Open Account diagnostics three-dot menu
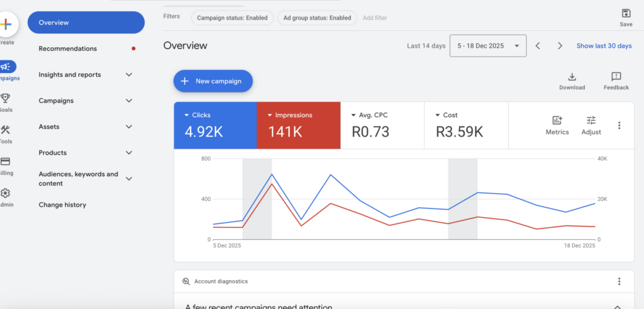This screenshot has width=644, height=309. 619,281
